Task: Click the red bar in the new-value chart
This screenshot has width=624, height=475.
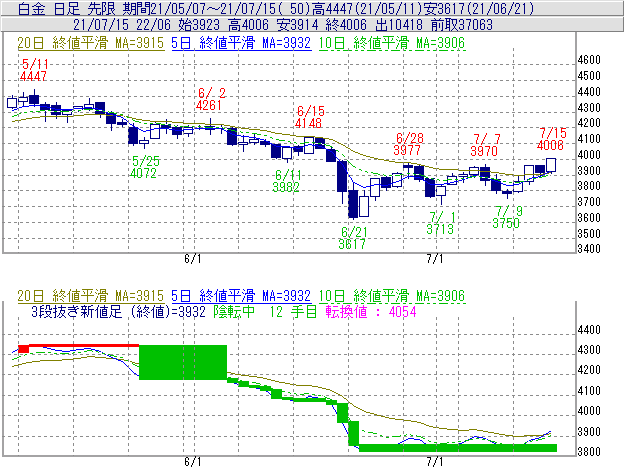Action: coord(79,346)
